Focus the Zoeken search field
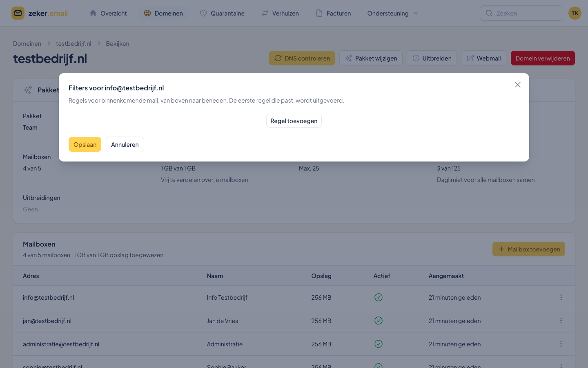 coord(521,13)
